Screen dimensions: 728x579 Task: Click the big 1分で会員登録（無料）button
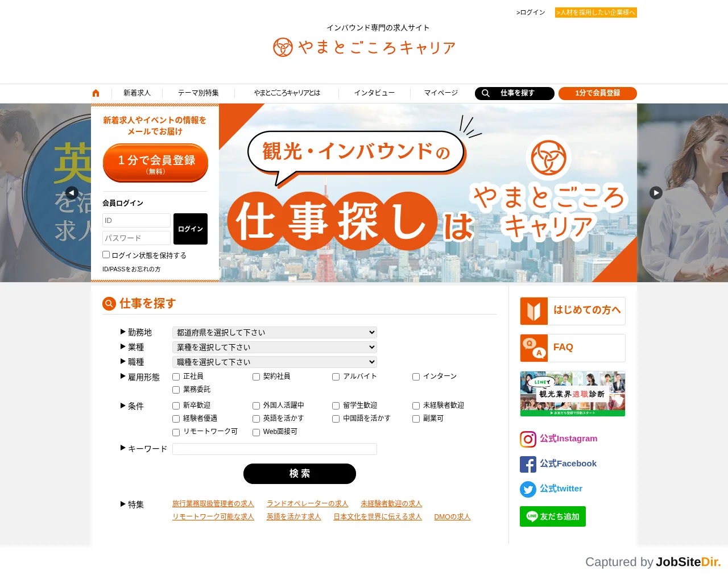coord(155,163)
